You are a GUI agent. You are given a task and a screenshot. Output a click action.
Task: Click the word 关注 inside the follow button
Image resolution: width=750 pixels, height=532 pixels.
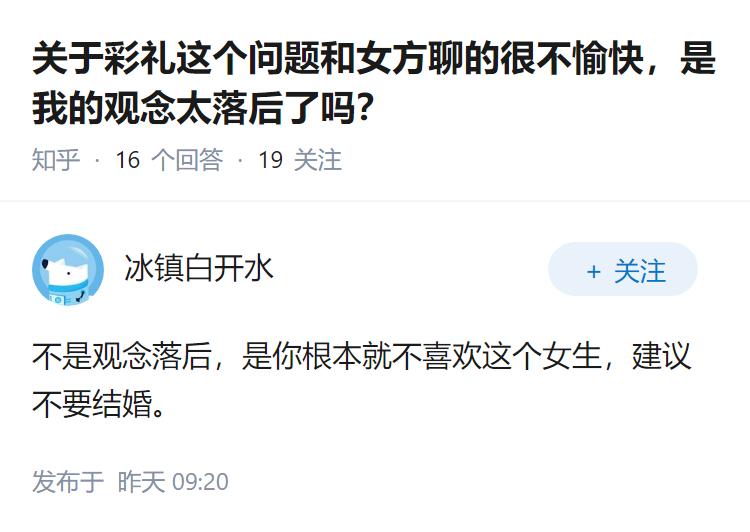pyautogui.click(x=639, y=271)
